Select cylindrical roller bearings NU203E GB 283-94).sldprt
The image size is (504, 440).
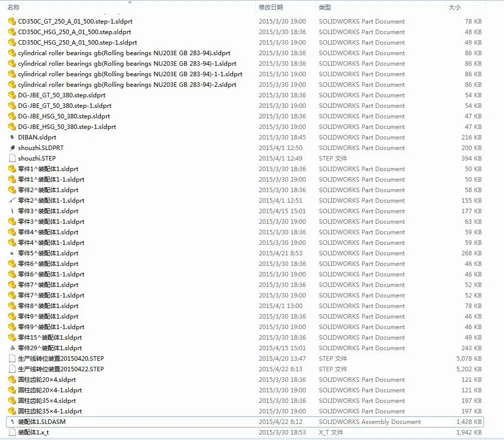124,53
